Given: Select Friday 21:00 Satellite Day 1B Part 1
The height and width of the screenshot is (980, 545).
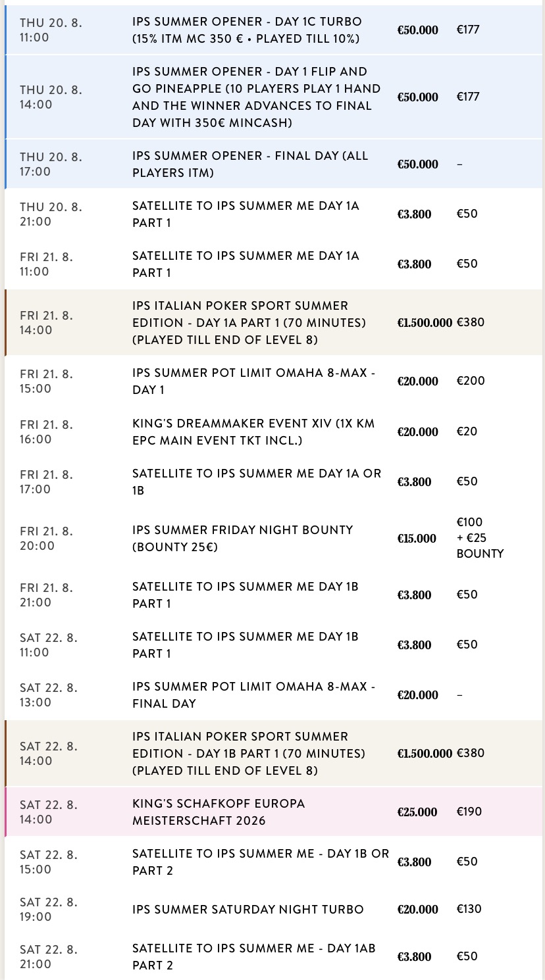Looking at the screenshot, I should point(273,595).
